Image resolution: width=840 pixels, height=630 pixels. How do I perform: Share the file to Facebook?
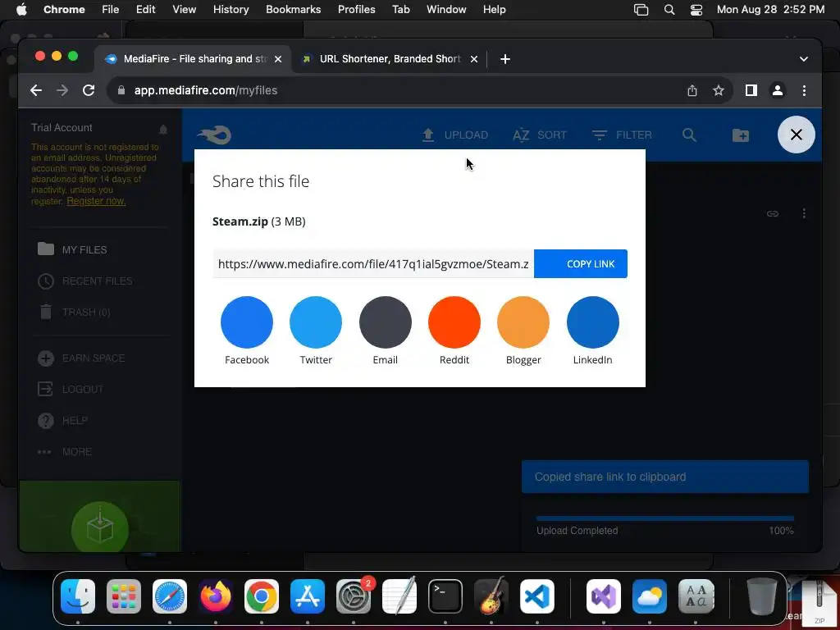[x=246, y=322]
